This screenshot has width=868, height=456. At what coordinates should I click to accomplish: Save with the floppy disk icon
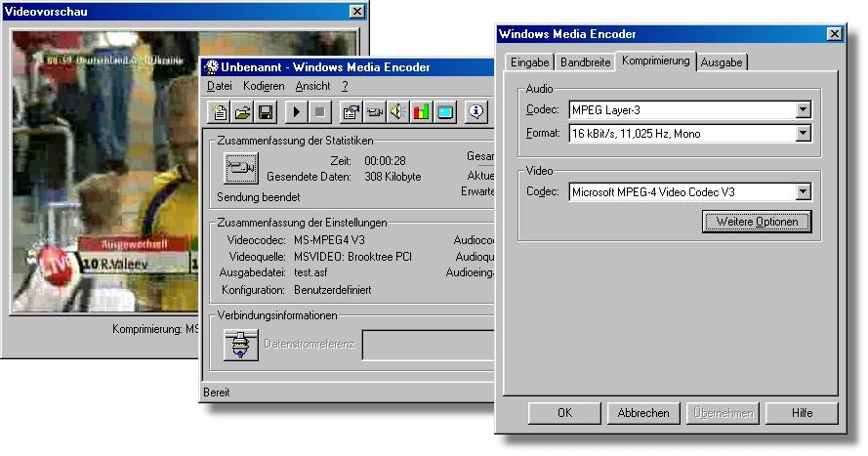266,112
